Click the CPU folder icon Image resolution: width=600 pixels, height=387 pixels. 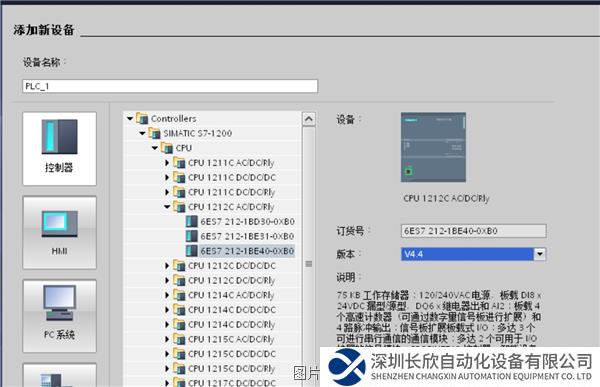tap(167, 148)
